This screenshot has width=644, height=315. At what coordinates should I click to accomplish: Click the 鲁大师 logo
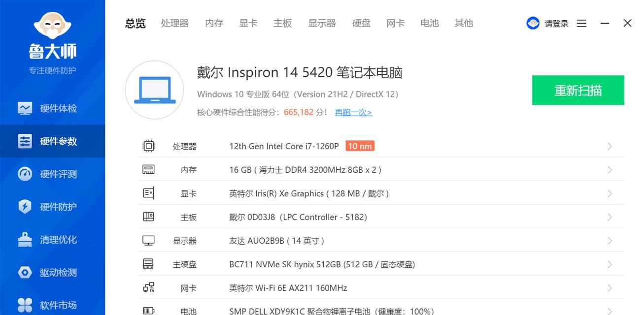(x=52, y=35)
